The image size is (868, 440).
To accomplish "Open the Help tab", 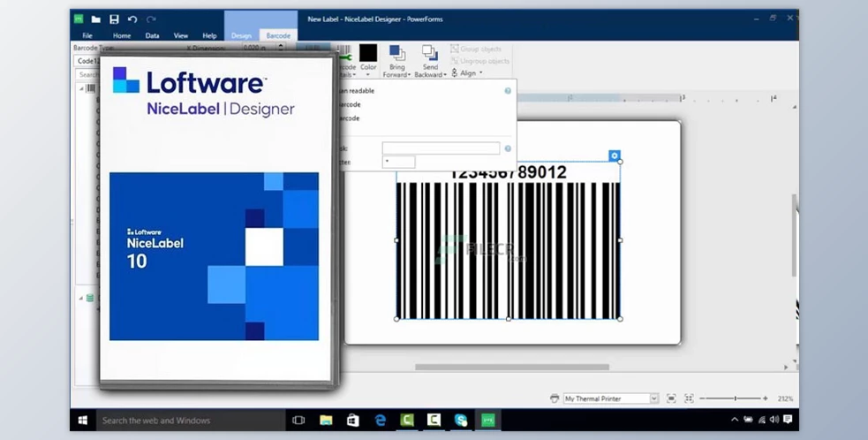I will tap(209, 35).
